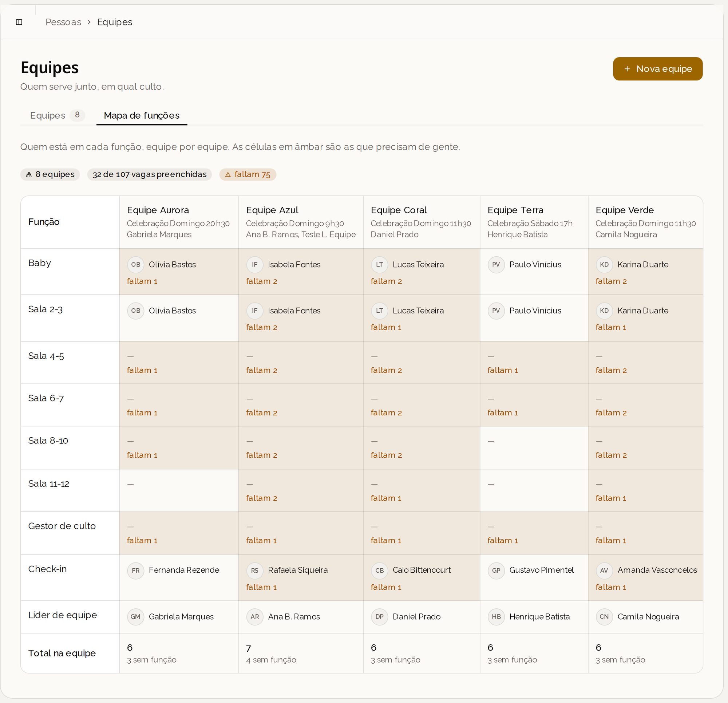Click FR avatar for Fernanda Rezende
The height and width of the screenshot is (703, 728).
click(x=135, y=570)
